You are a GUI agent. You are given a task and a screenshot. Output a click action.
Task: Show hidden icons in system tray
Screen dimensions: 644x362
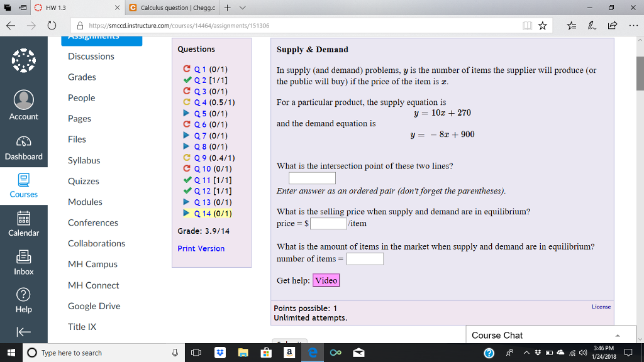[x=526, y=353]
